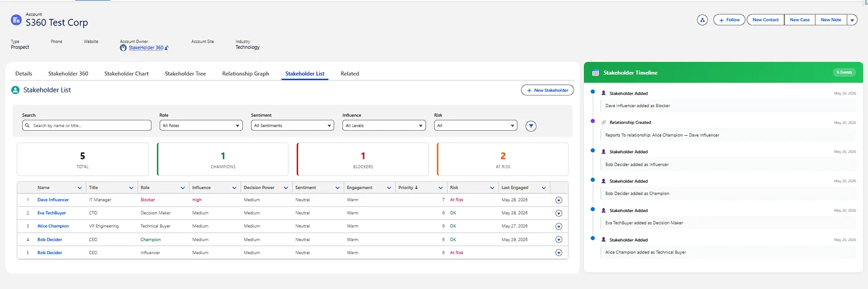Open the Risk column header menu chevron
868x289 pixels.
(492, 187)
